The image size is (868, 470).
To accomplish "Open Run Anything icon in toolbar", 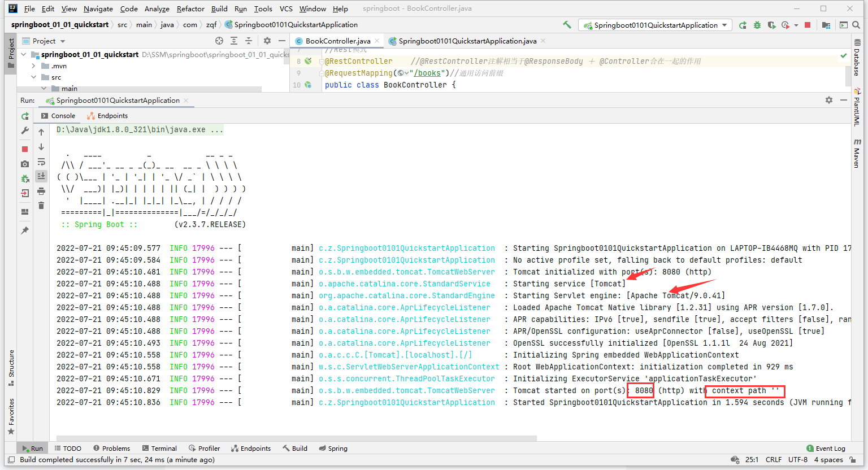I will 844,25.
